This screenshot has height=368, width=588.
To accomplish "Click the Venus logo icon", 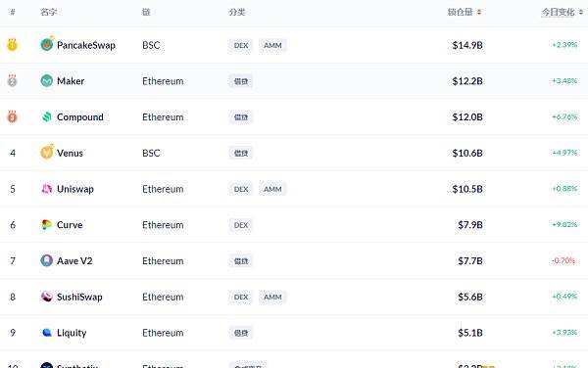I will click(47, 152).
